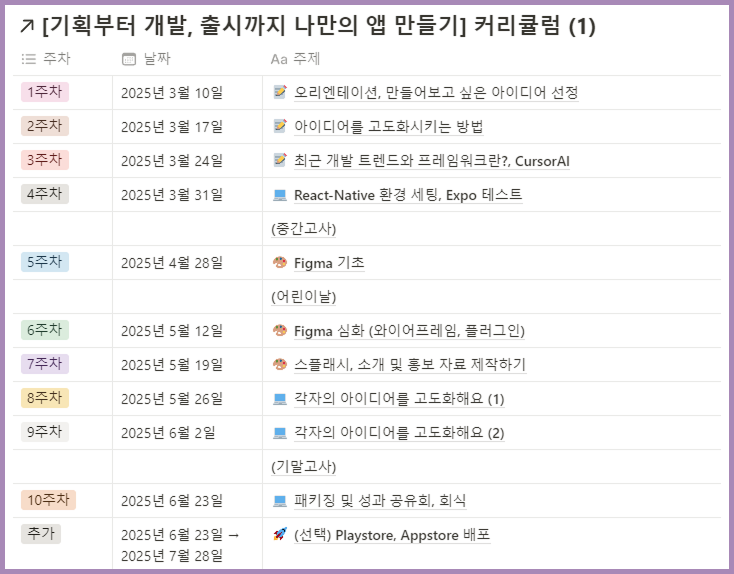Click the date 2025년 4월 28일
The height and width of the screenshot is (574, 734).
point(172,263)
